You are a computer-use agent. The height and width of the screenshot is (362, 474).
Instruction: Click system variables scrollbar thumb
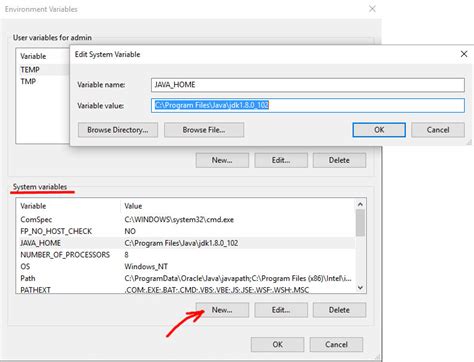point(360,223)
